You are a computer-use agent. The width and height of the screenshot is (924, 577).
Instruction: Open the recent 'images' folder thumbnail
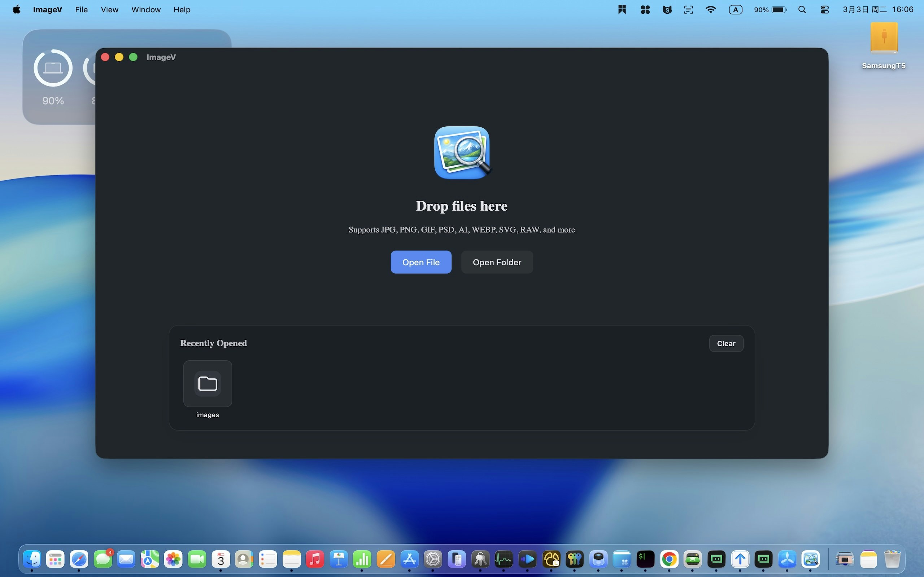coord(207,383)
